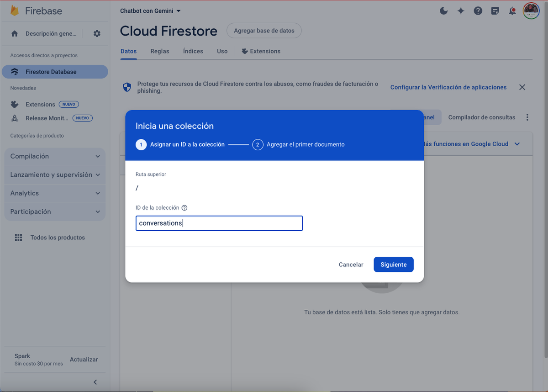
Task: Click Cancelar in the dialog
Action: (351, 265)
